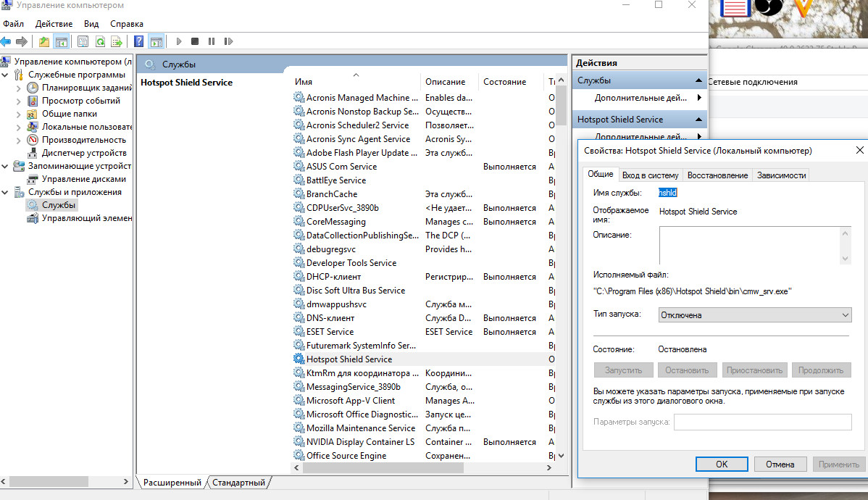
Task: Switch to the Стандартный view tab
Action: [x=239, y=483]
